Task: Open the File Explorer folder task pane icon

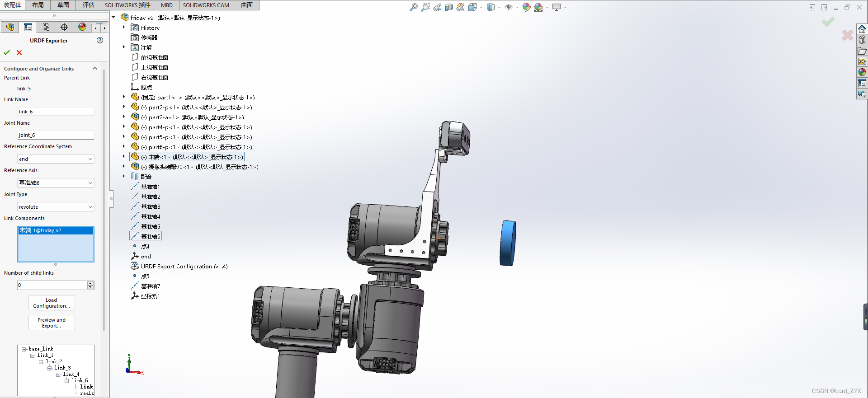Action: coord(862,51)
